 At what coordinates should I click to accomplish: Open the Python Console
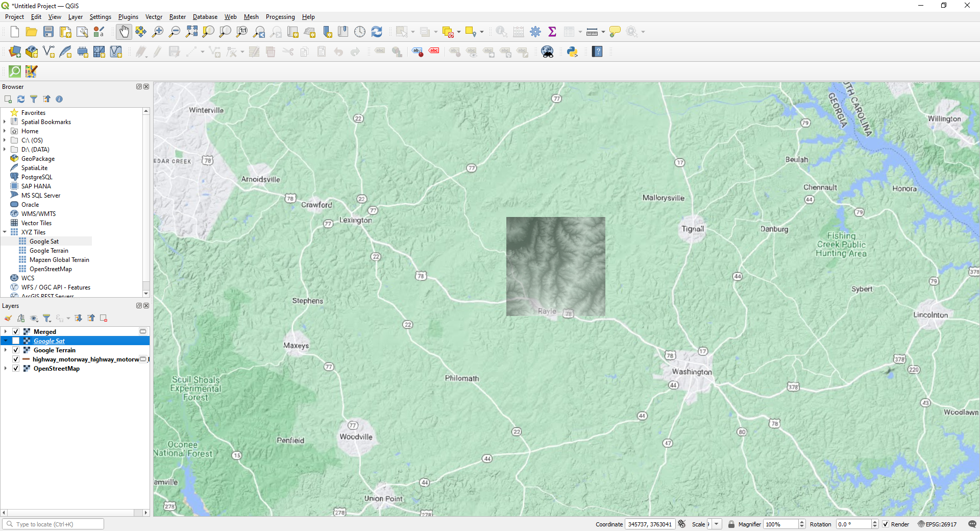tap(572, 52)
